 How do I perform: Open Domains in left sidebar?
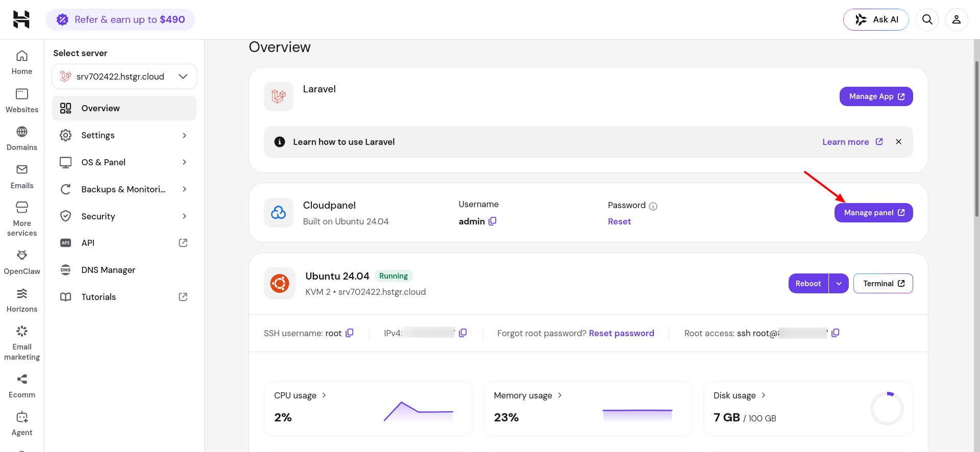(22, 139)
